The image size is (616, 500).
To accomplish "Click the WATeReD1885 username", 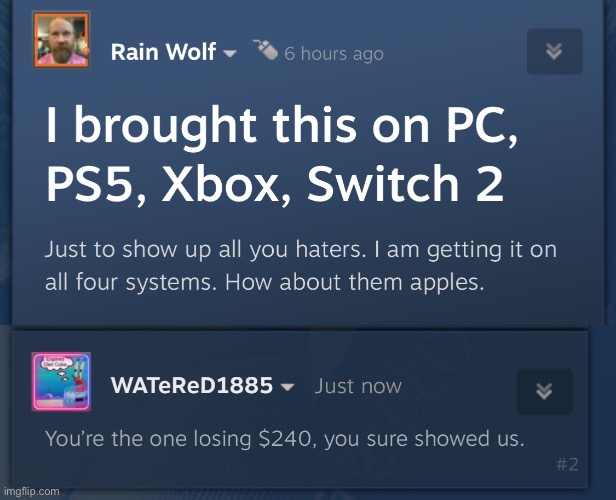I will 192,385.
